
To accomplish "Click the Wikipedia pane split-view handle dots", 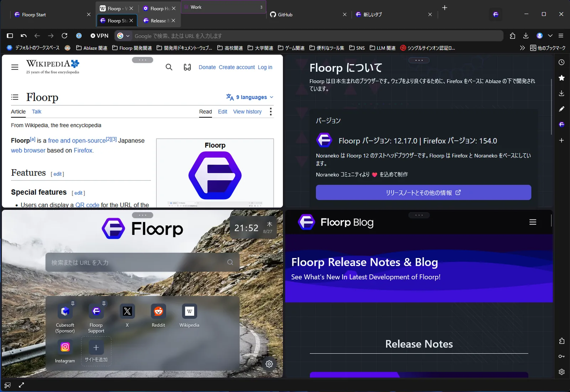I will (x=142, y=60).
